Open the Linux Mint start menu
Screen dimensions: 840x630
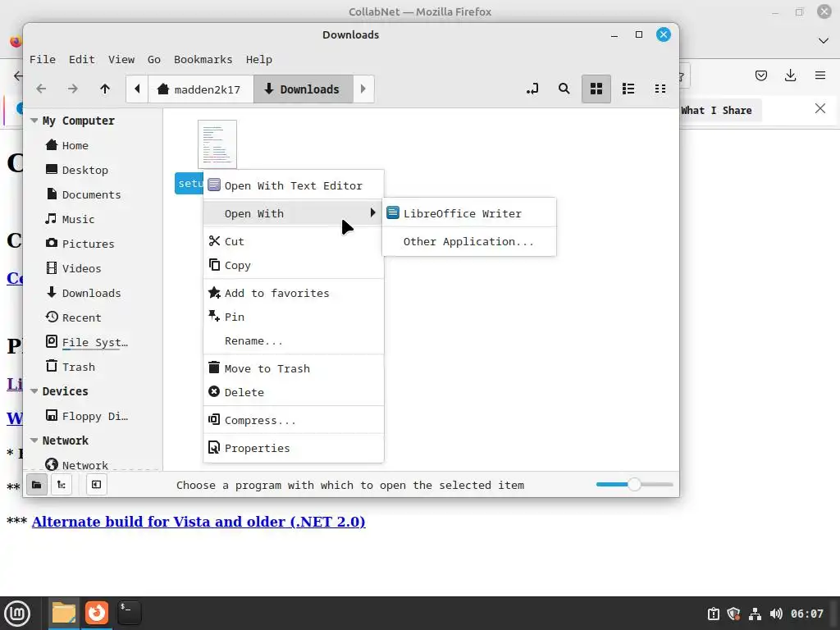18,614
